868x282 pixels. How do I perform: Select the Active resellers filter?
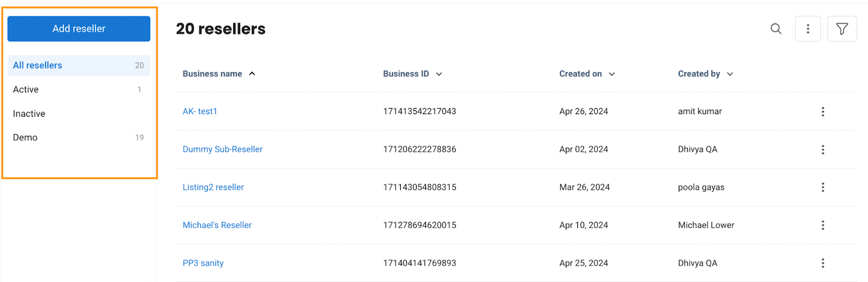[x=79, y=90]
